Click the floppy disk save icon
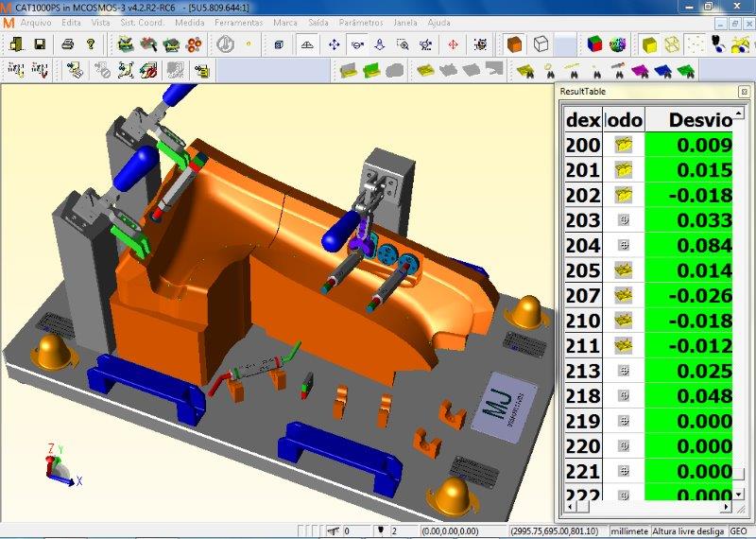756x539 pixels. (40, 44)
